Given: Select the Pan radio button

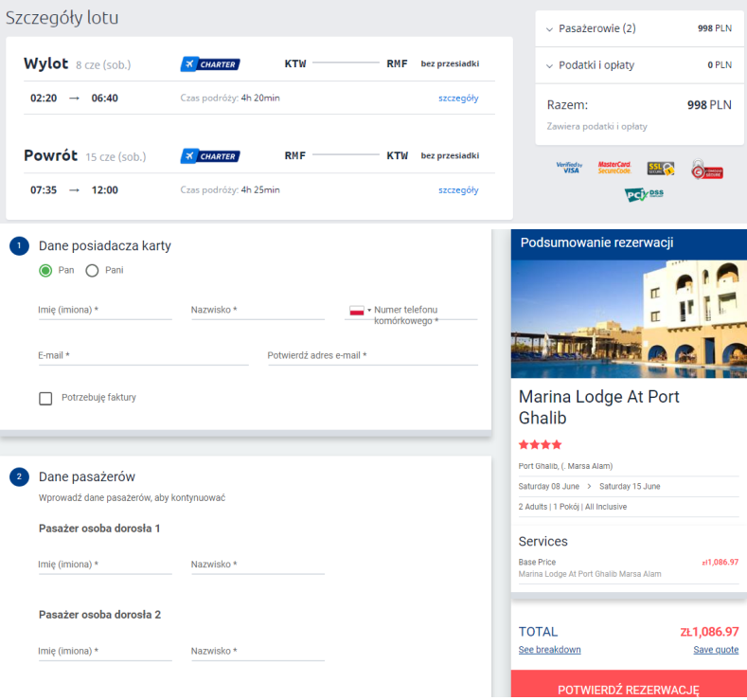Looking at the screenshot, I should pyautogui.click(x=45, y=271).
